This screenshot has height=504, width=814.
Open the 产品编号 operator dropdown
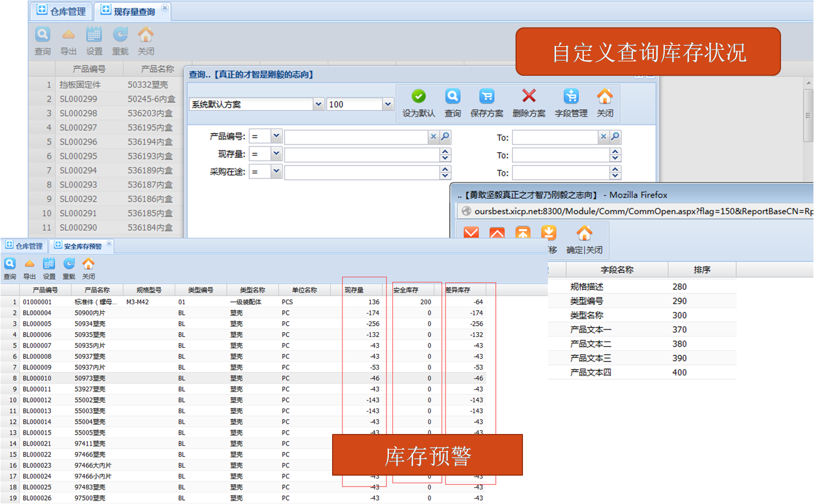pos(276,137)
